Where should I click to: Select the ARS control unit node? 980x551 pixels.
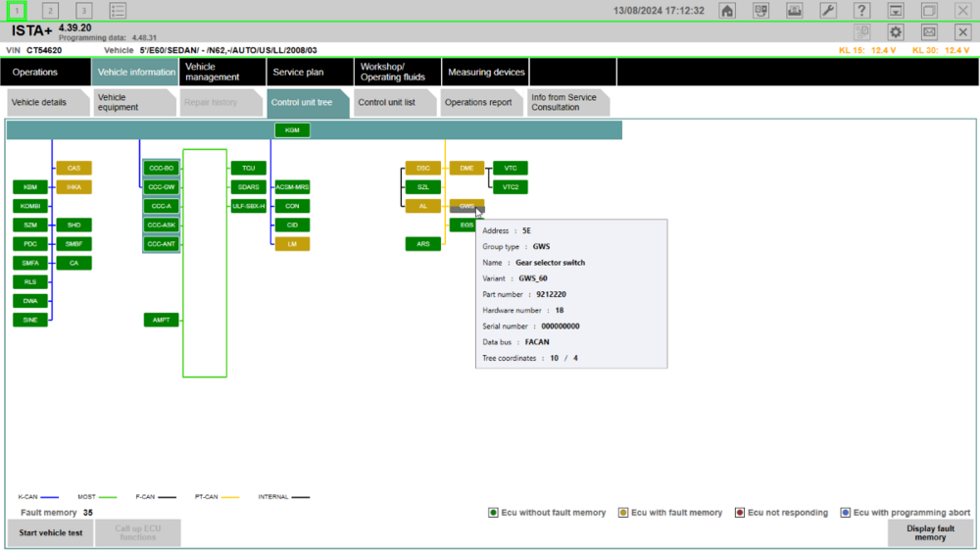tap(423, 244)
